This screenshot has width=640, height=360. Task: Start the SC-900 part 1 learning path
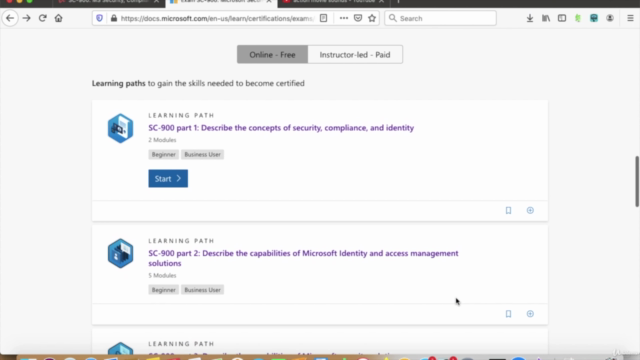coord(168,179)
